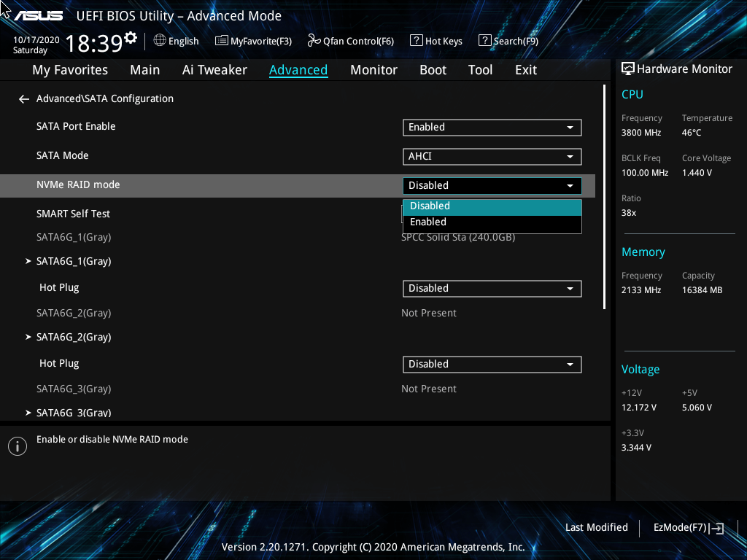
Task: Open MyFavorite(F3)
Action: 253,41
